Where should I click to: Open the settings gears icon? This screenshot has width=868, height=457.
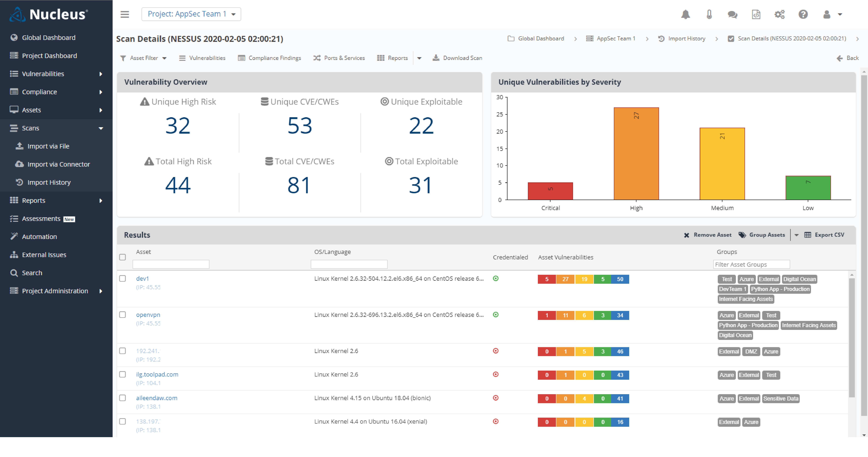779,14
